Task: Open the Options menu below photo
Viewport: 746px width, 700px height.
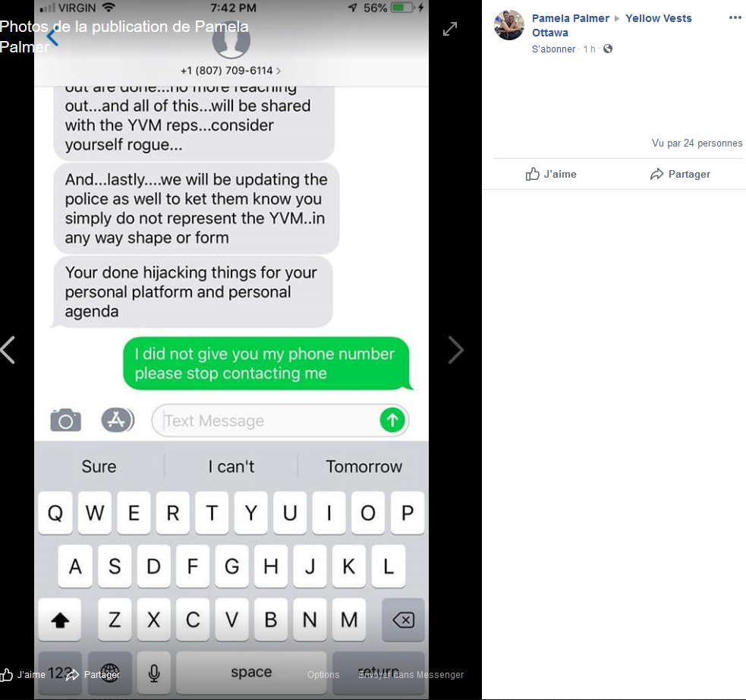Action: point(323,675)
